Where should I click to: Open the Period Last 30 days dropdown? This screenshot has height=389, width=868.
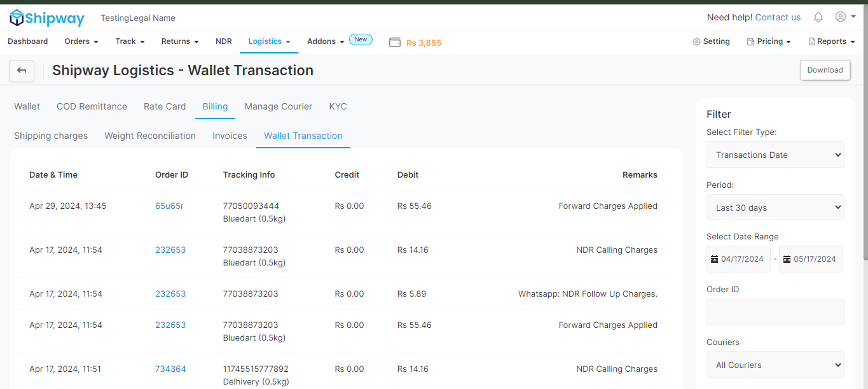(775, 208)
